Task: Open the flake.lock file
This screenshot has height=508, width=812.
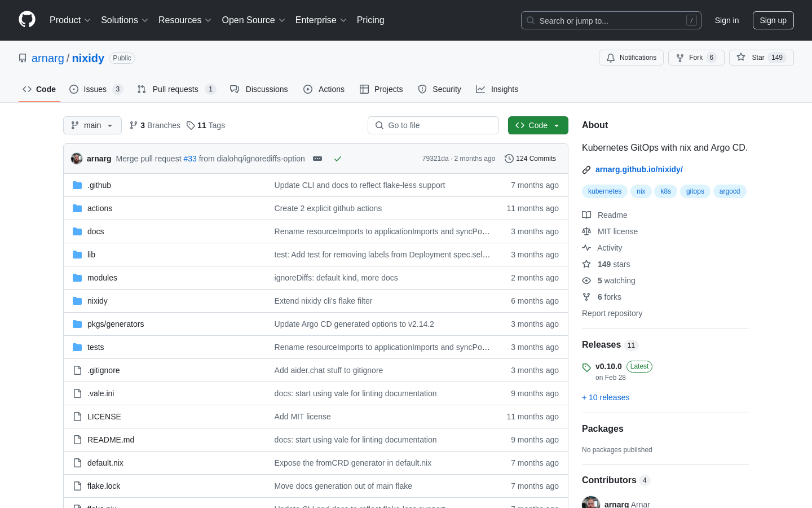Action: (x=104, y=486)
